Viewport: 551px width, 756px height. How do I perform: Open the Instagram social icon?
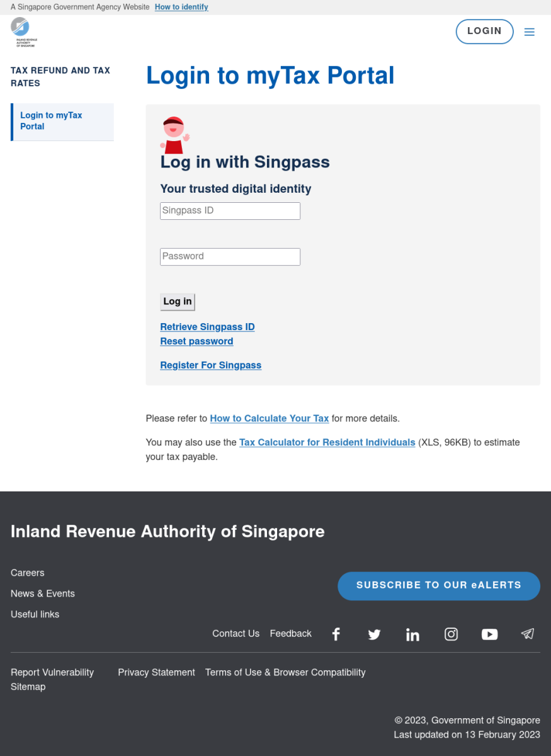click(x=451, y=634)
